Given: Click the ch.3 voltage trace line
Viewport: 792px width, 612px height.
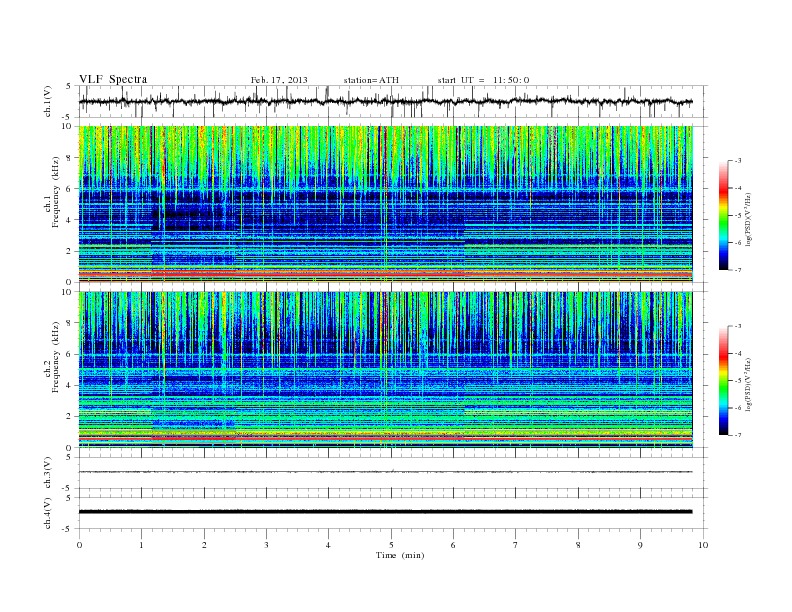Looking at the screenshot, I should 385,472.
